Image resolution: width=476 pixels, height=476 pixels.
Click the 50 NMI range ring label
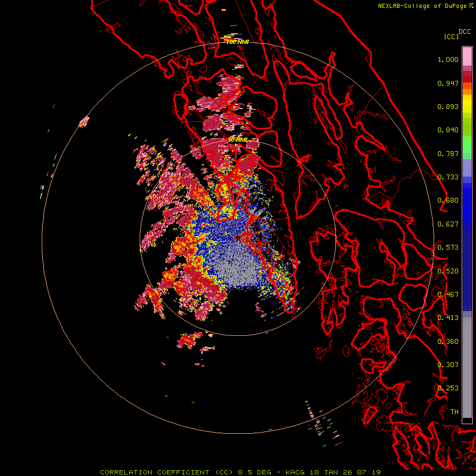click(x=237, y=140)
